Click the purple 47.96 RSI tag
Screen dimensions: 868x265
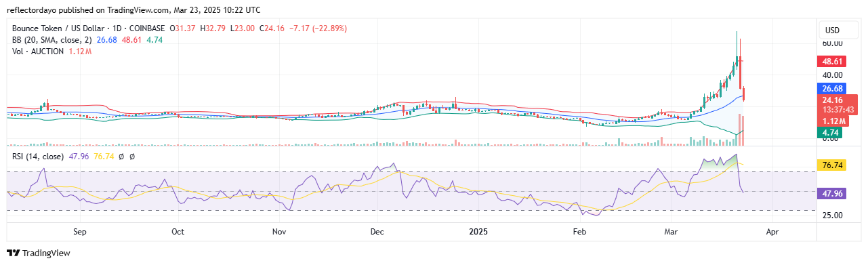(831, 193)
